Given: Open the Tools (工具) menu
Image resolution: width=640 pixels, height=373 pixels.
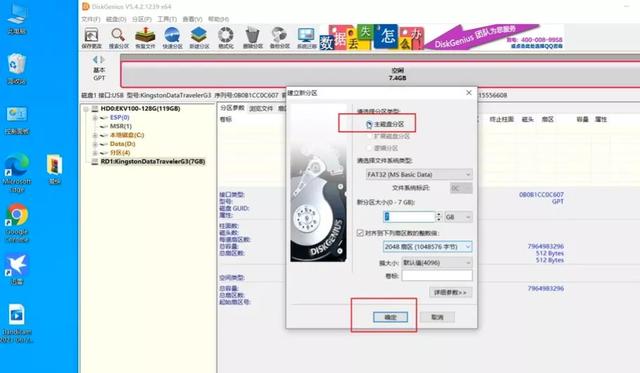Looking at the screenshot, I should (x=167, y=19).
